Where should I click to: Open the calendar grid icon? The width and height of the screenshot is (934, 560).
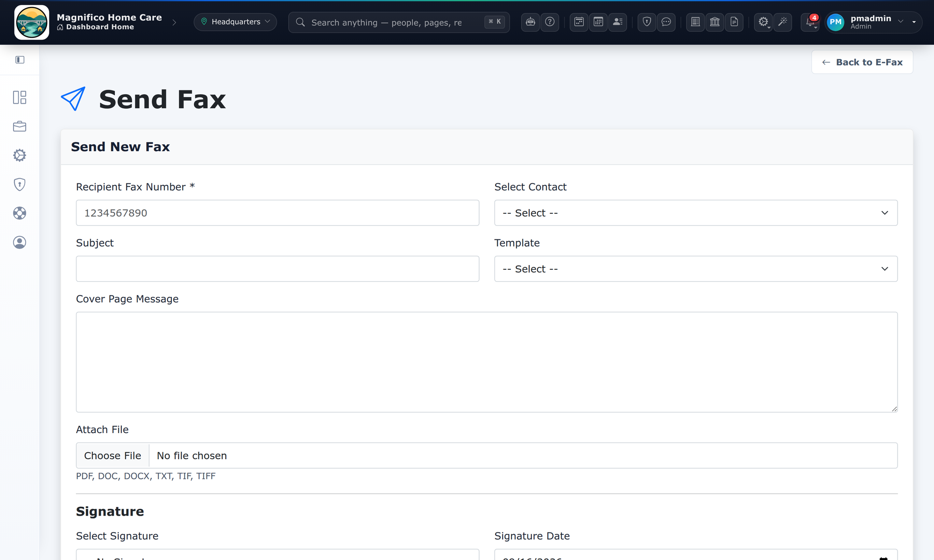pyautogui.click(x=598, y=22)
